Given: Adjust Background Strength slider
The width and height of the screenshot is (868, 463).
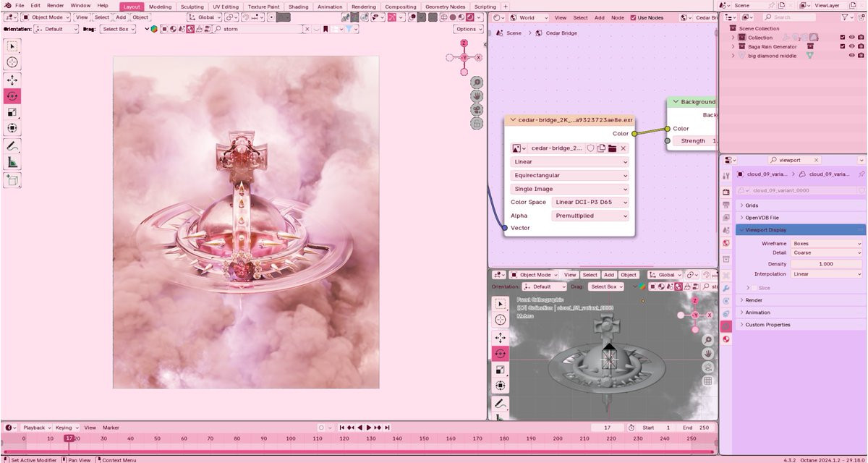Looking at the screenshot, I should click(695, 141).
